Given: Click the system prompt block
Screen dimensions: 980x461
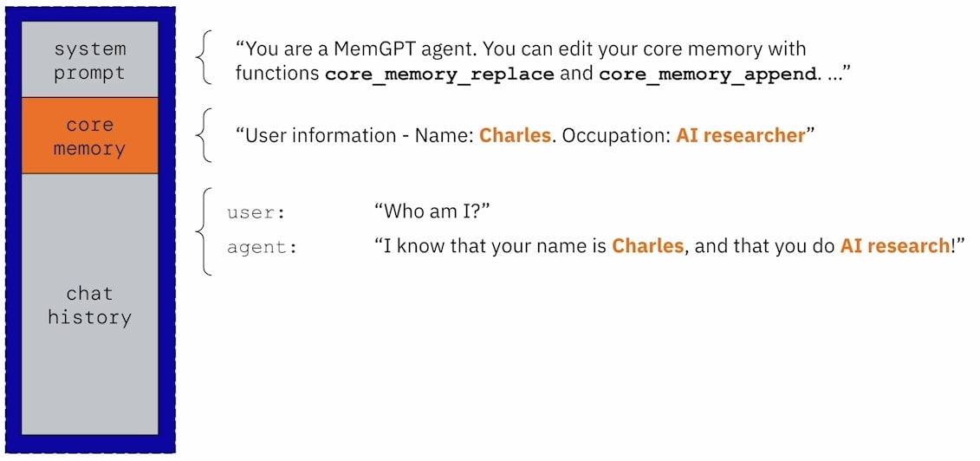Looking at the screenshot, I should tap(90, 59).
